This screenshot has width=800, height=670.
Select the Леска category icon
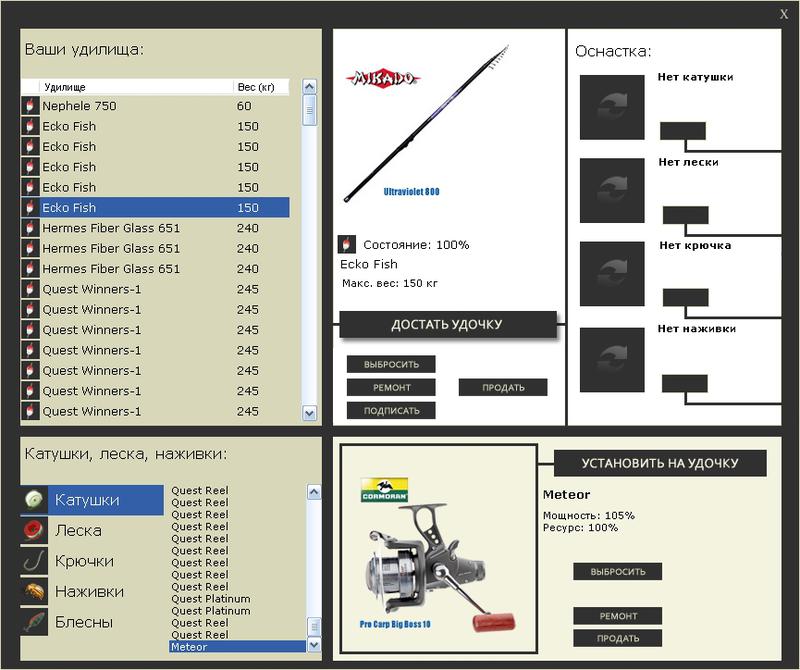pos(34,530)
